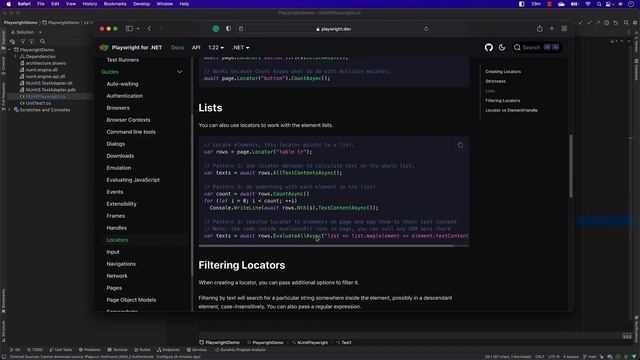Image resolution: width=640 pixels, height=360 pixels.
Task: Open a new Safari tab with the plus icon
Action: coord(552,29)
